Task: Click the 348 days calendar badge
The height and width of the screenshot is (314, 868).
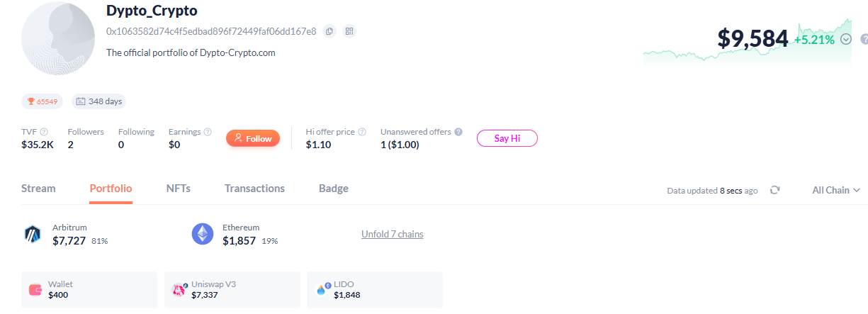Action: tap(98, 101)
